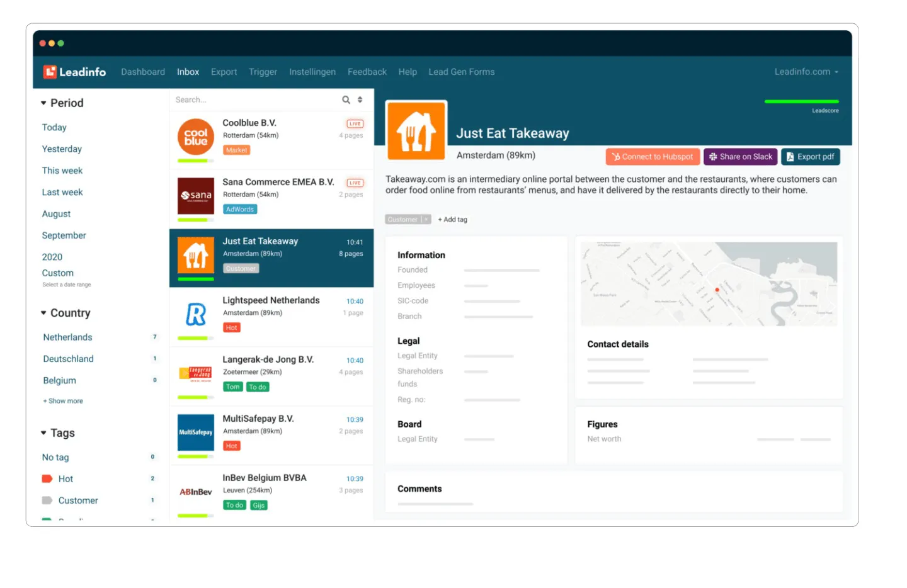This screenshot has height=588, width=907.
Task: Click Connect to Hubspot button
Action: pyautogui.click(x=653, y=157)
